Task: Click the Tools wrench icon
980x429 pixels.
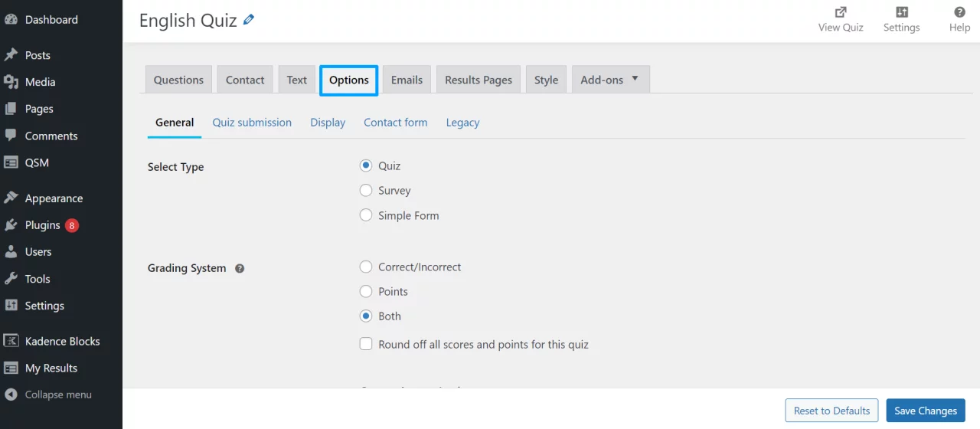Action: (11, 279)
